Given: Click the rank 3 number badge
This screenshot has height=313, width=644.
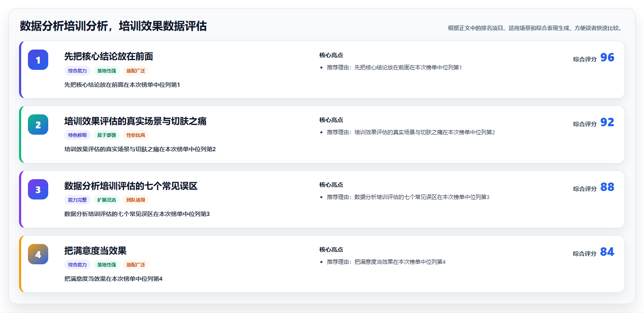Looking at the screenshot, I should 38,189.
